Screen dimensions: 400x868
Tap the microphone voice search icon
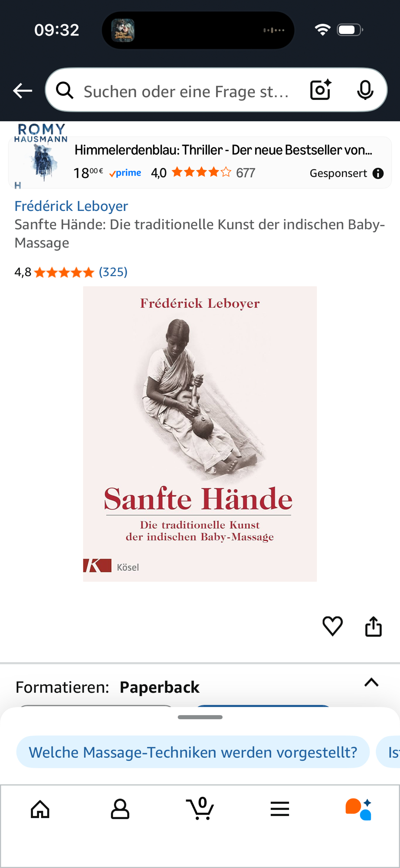click(365, 90)
